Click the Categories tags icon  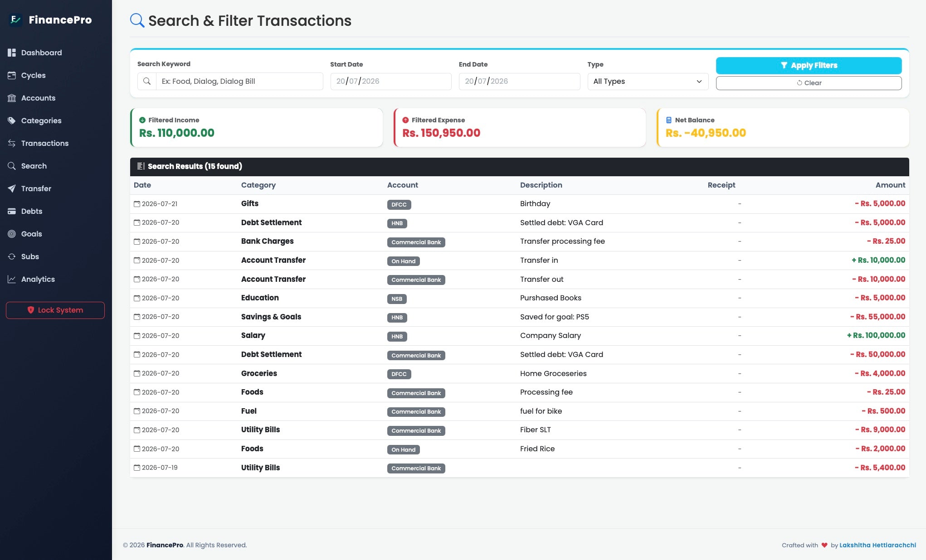tap(12, 121)
